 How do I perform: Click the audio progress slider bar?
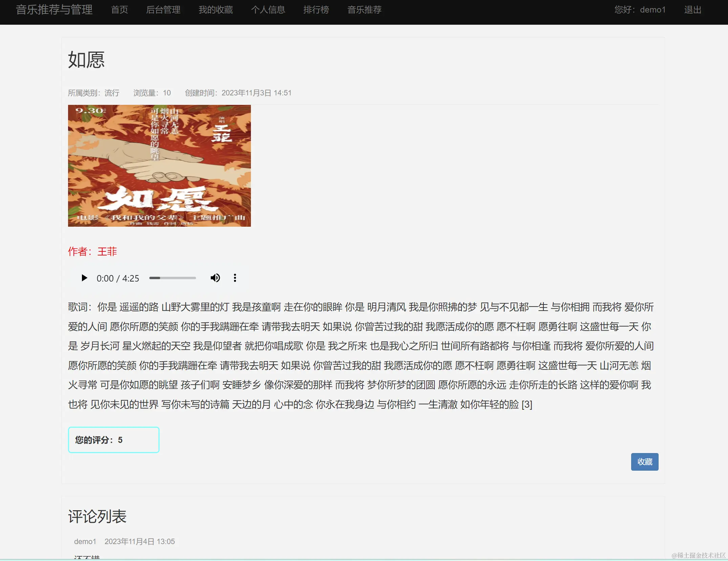[x=172, y=278]
